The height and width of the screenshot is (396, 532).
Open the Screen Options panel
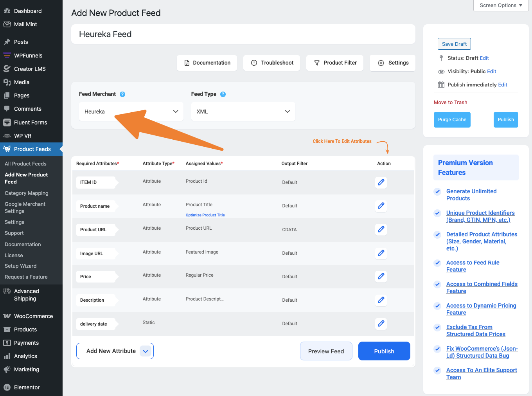(501, 5)
